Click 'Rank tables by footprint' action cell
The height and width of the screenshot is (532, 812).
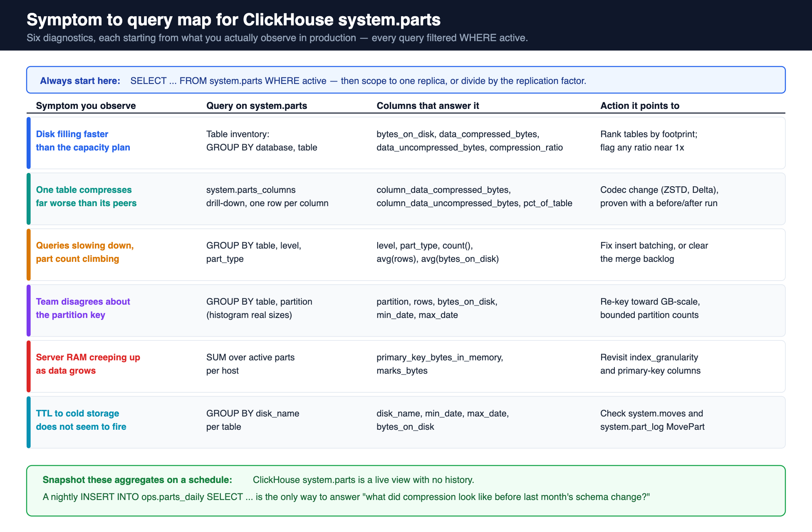(649, 140)
